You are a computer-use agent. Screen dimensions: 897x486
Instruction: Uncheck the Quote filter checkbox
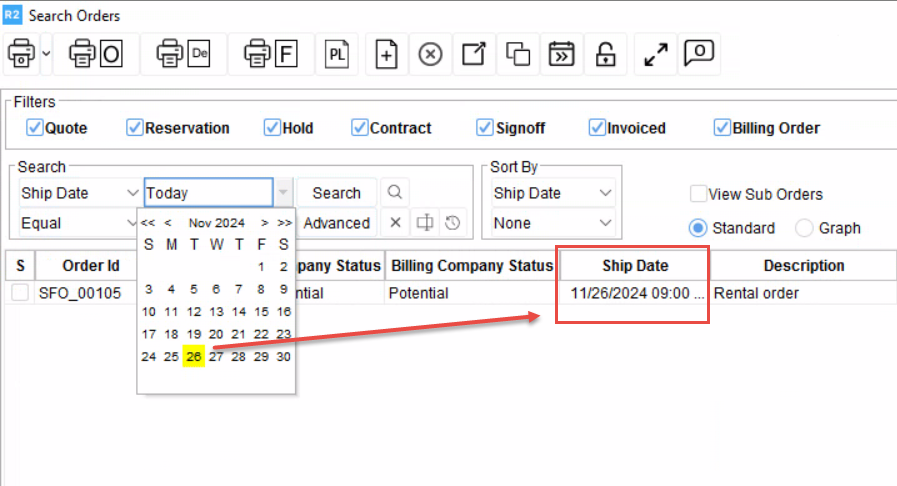[x=35, y=128]
